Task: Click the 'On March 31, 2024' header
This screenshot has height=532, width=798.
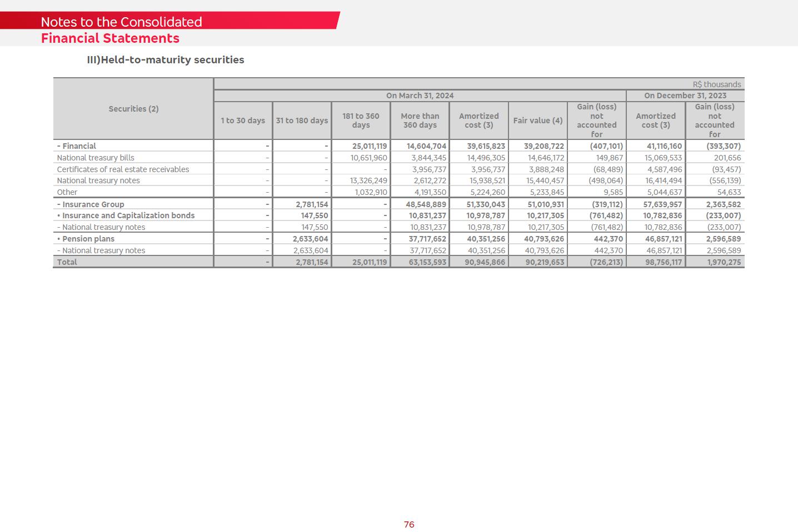Action: click(420, 96)
